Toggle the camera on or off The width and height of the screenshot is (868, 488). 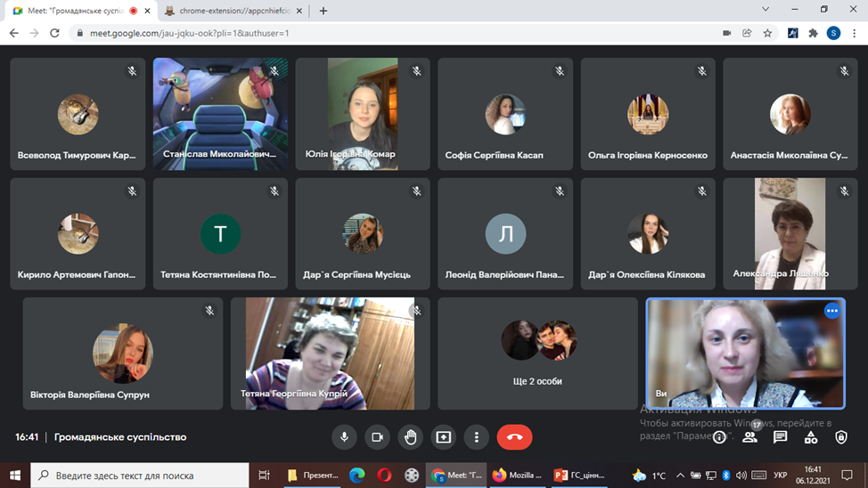point(377,437)
